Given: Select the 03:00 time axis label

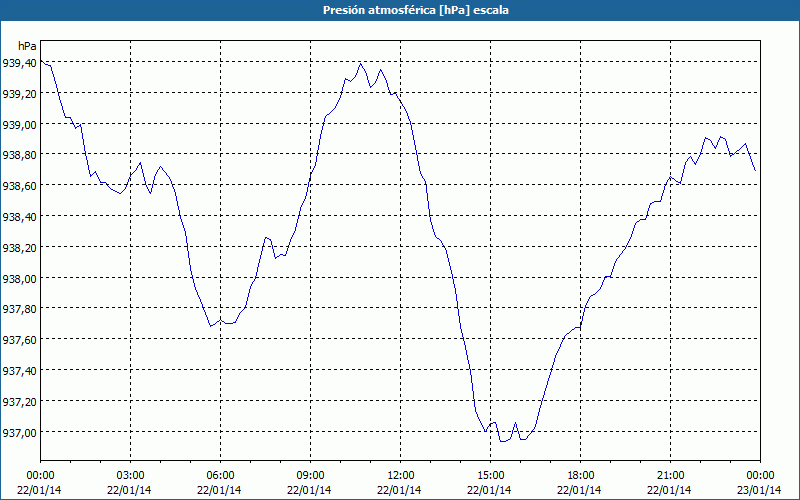Looking at the screenshot, I should pyautogui.click(x=130, y=476).
